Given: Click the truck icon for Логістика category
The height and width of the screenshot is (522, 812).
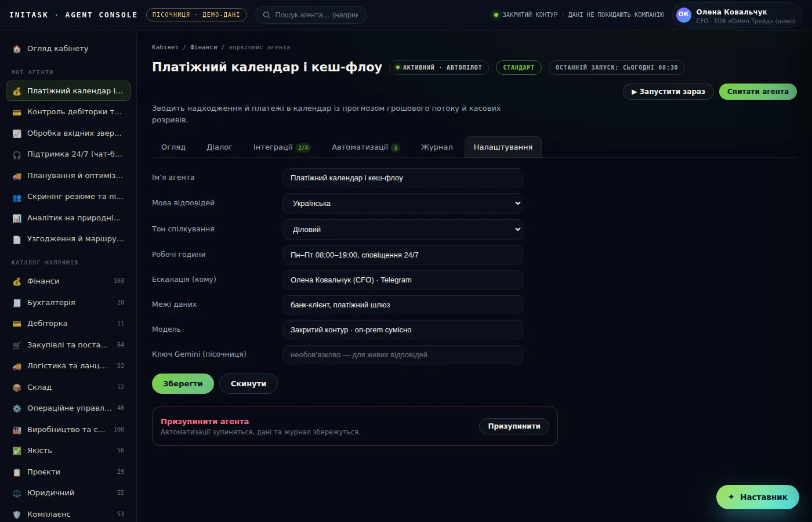Looking at the screenshot, I should tap(17, 366).
